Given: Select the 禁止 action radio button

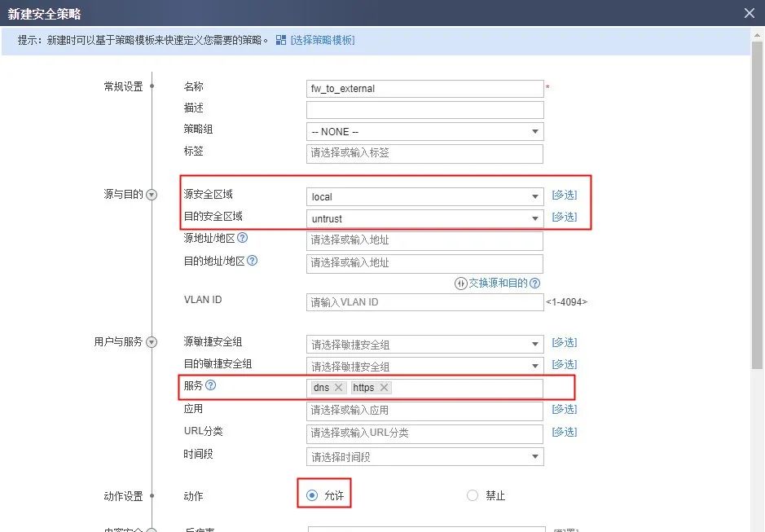Looking at the screenshot, I should click(473, 495).
